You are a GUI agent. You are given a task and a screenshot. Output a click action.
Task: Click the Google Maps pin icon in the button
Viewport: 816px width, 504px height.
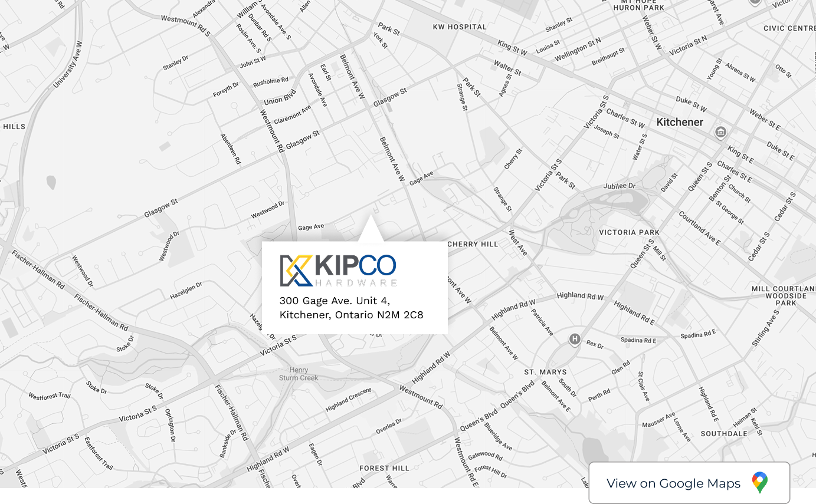(x=759, y=482)
